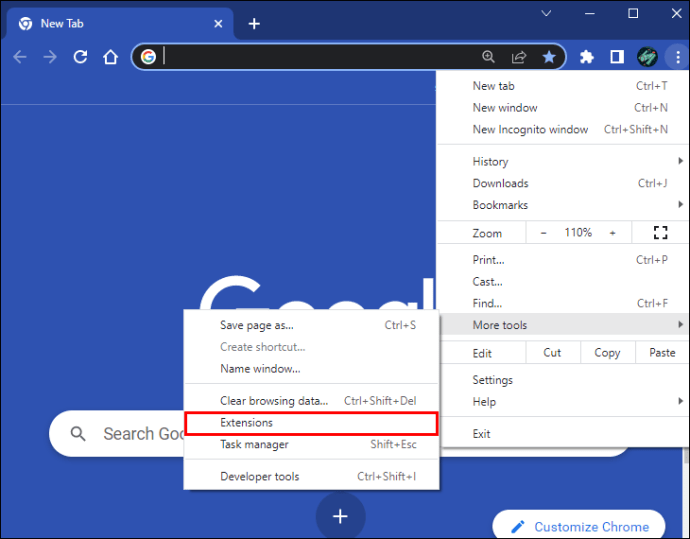Open Clear browsing data...
The image size is (690, 539).
[312, 401]
